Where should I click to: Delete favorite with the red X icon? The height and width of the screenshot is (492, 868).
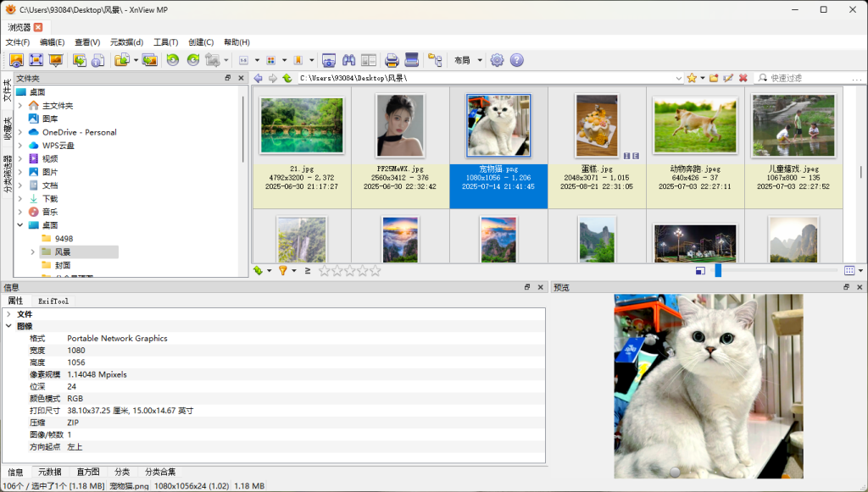[743, 78]
